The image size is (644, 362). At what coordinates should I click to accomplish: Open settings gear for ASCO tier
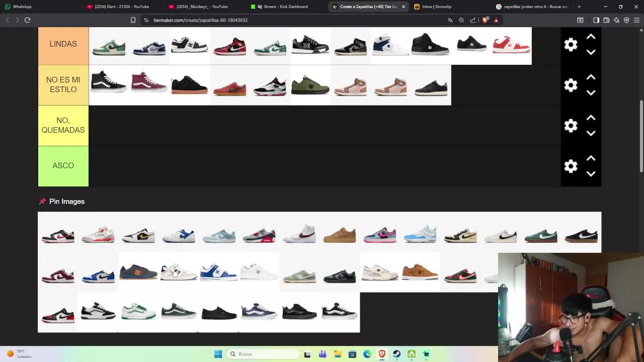coord(571,166)
